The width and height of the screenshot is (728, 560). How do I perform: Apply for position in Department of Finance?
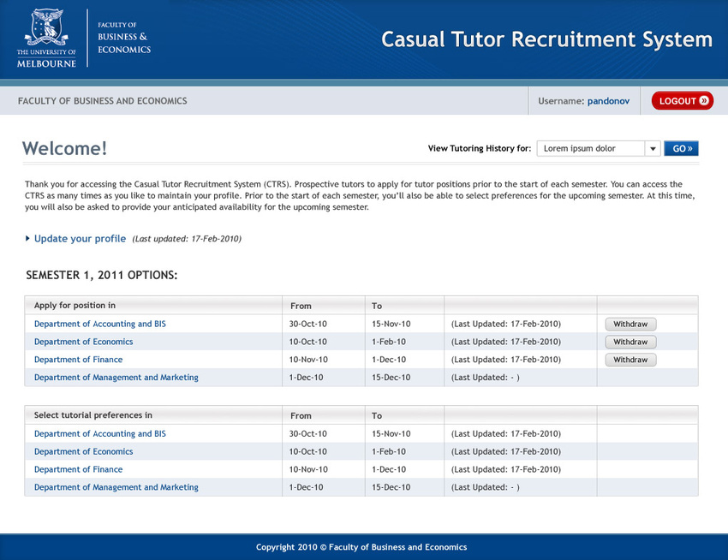coord(79,360)
